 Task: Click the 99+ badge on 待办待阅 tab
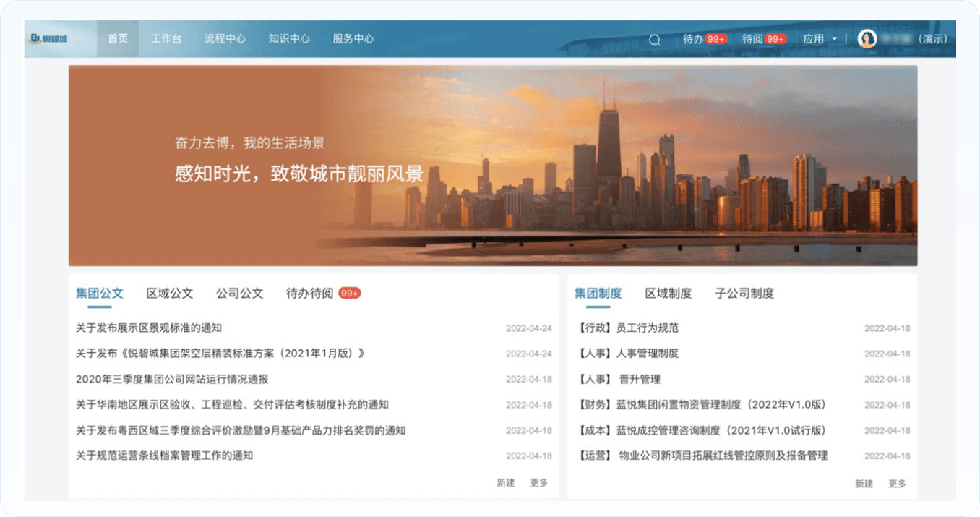[x=350, y=293]
